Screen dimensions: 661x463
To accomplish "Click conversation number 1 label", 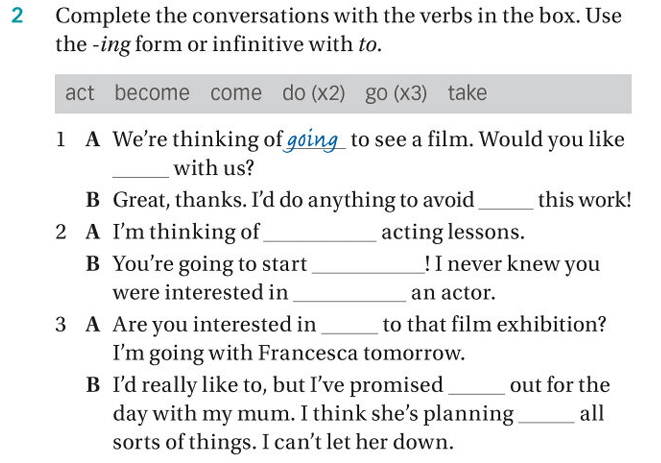I will (62, 141).
